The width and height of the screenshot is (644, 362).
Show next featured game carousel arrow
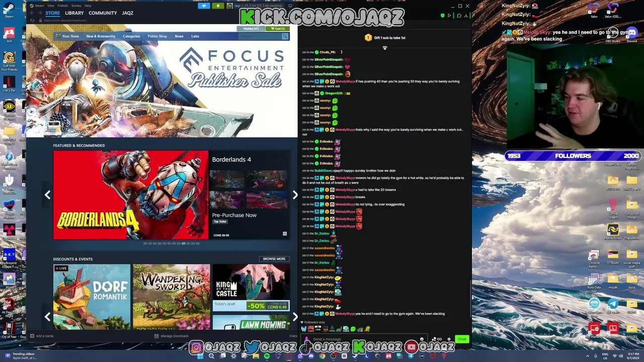295,195
